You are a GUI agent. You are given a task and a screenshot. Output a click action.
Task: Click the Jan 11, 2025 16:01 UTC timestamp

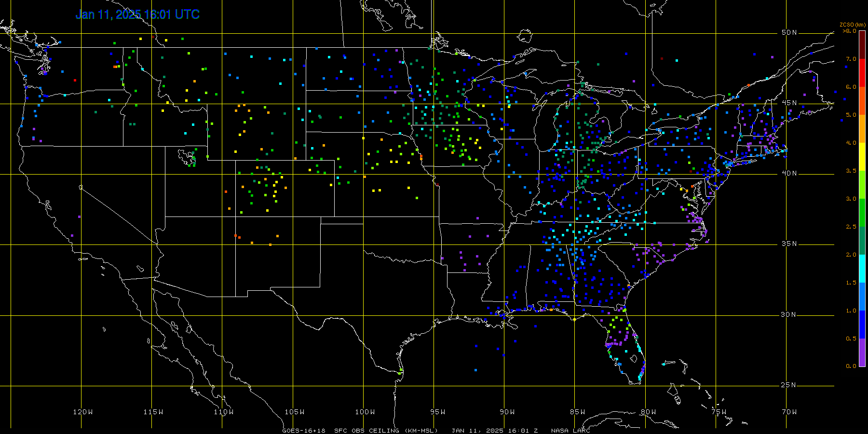pos(137,14)
